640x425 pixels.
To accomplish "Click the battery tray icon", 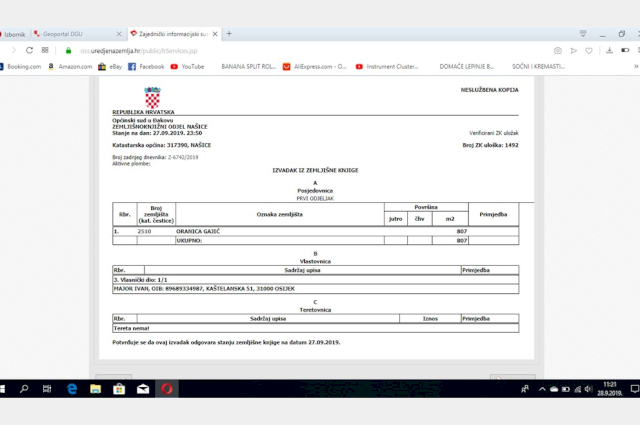I will [566, 389].
